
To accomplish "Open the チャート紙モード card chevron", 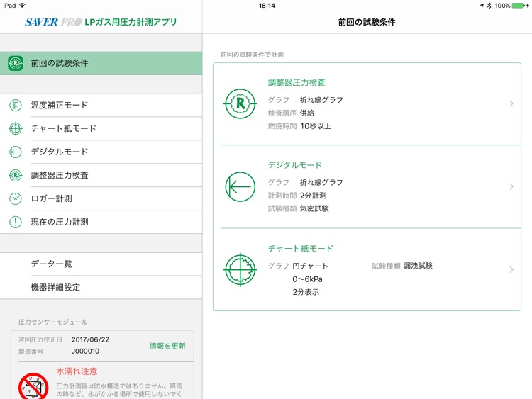I will pos(511,269).
